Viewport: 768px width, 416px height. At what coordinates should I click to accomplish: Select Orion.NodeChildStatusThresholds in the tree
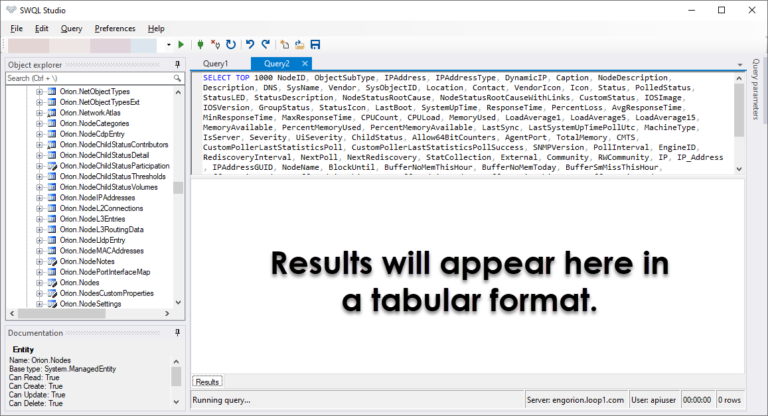pyautogui.click(x=113, y=176)
